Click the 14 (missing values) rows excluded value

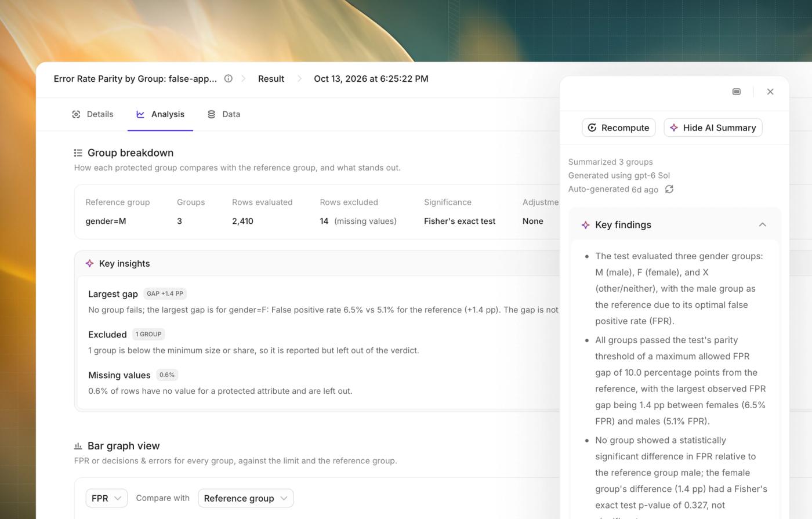[358, 221]
